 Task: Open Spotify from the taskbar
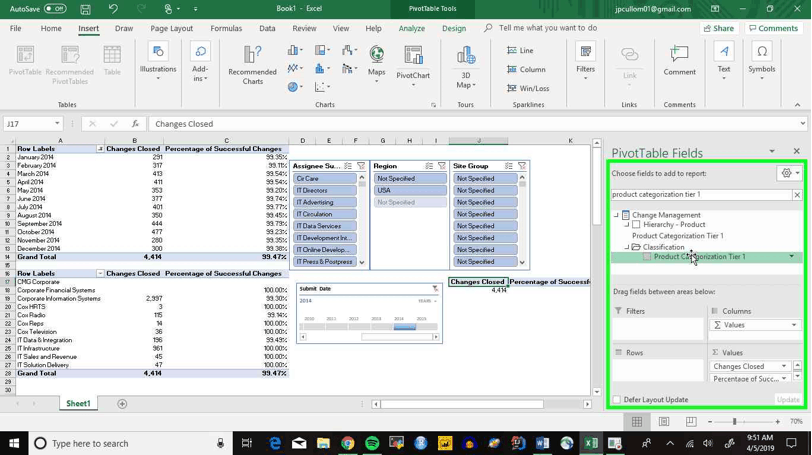372,444
